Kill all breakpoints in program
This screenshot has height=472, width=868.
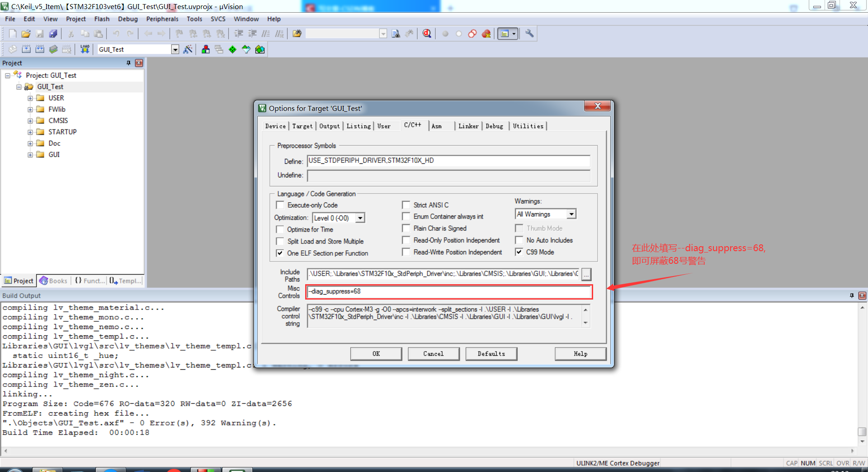pos(486,33)
